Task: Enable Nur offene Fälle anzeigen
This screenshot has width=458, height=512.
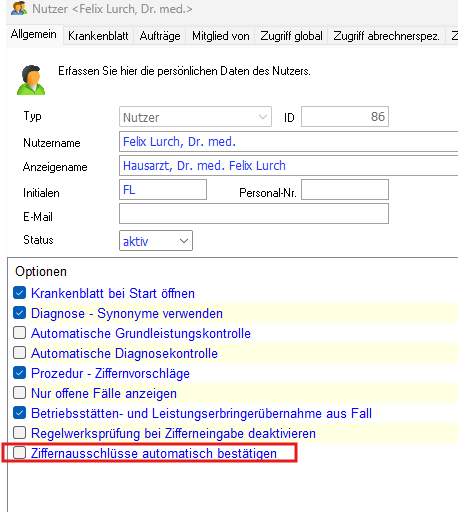Action: pos(20,393)
